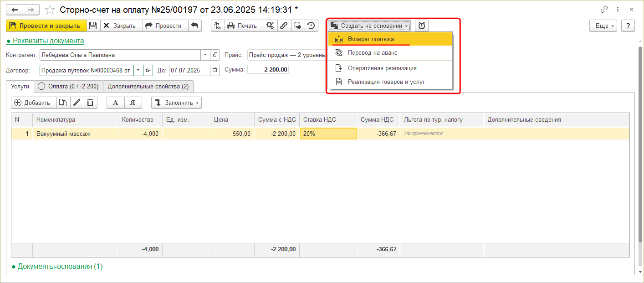This screenshot has width=644, height=283.
Task: Open the Заполнить dropdown
Action: coord(176,103)
